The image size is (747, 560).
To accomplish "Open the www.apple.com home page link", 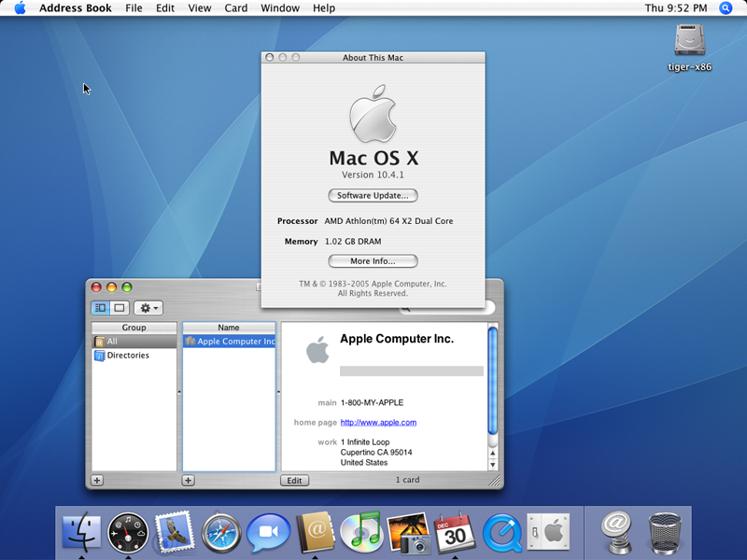I will coord(378,423).
